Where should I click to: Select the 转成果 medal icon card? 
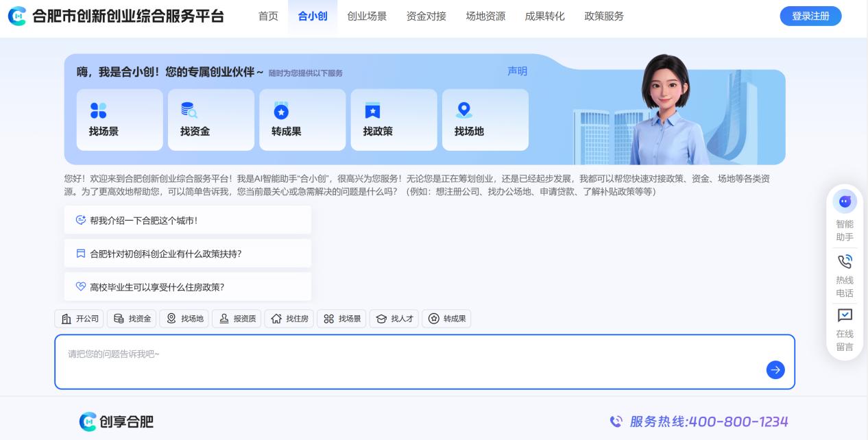click(281, 111)
